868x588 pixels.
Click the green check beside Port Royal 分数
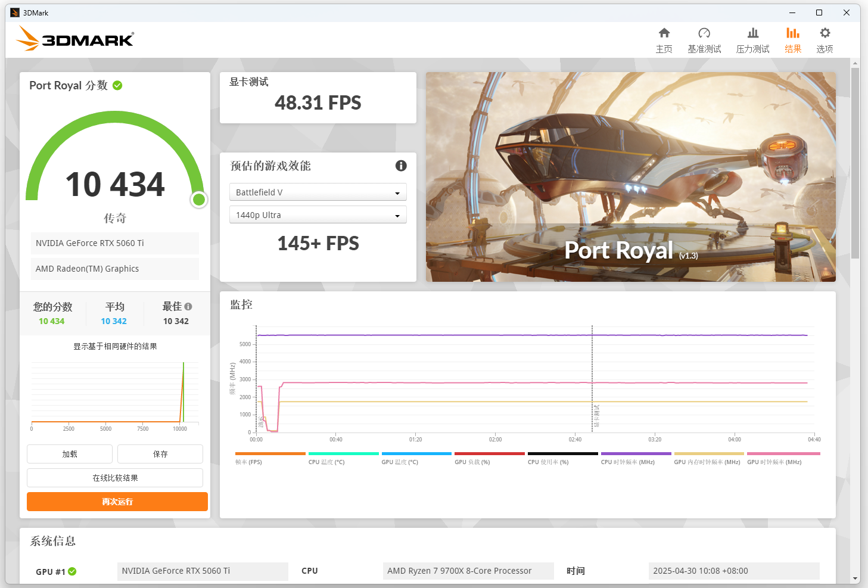117,85
